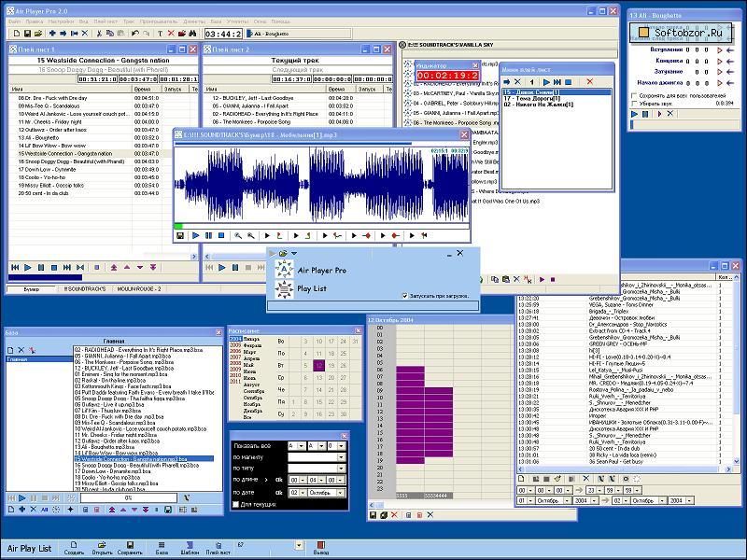
Task: Click Открыть in Air Play List bar
Action: point(102,548)
